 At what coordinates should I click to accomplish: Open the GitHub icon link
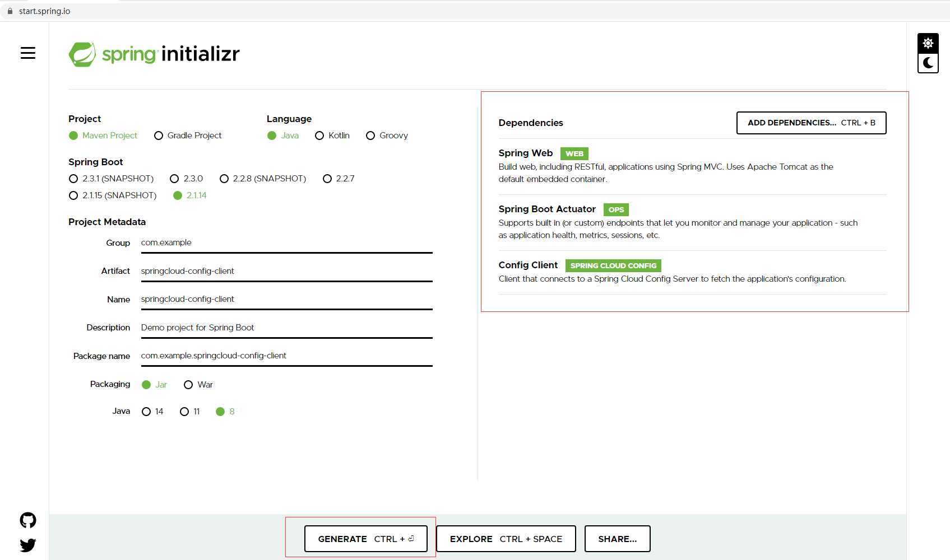click(28, 520)
